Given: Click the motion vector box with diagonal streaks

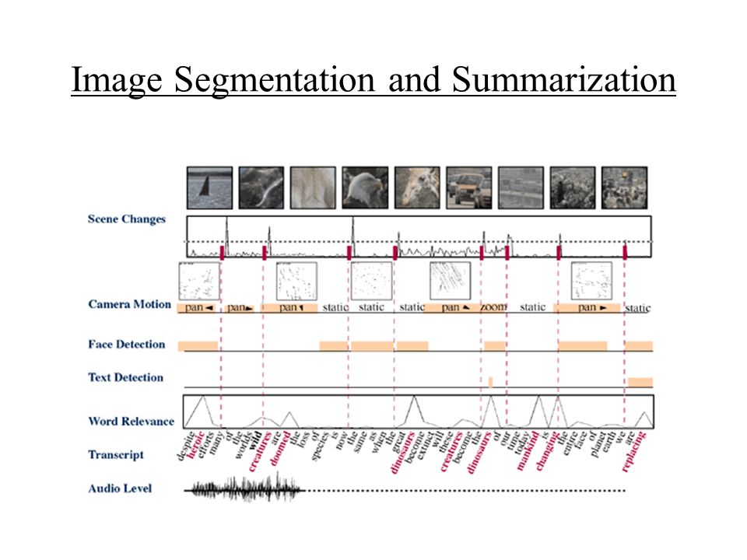Looking at the screenshot, I should pyautogui.click(x=451, y=281).
